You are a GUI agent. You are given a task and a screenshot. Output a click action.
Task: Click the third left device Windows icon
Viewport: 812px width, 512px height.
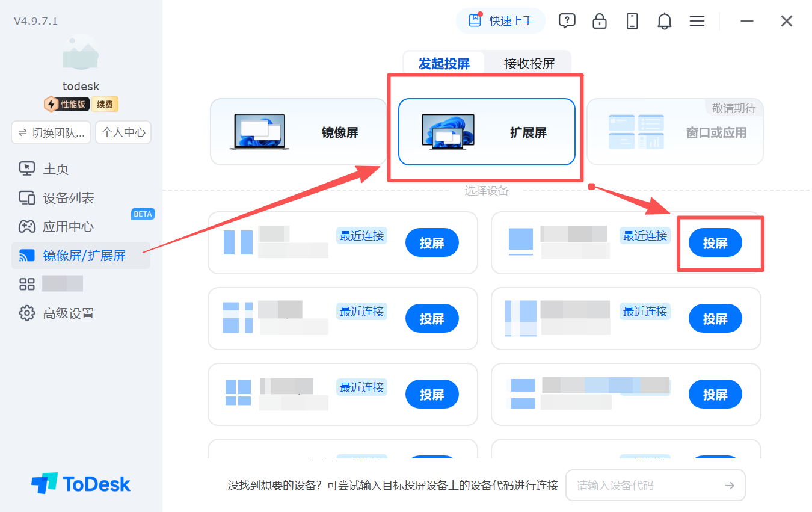click(238, 393)
